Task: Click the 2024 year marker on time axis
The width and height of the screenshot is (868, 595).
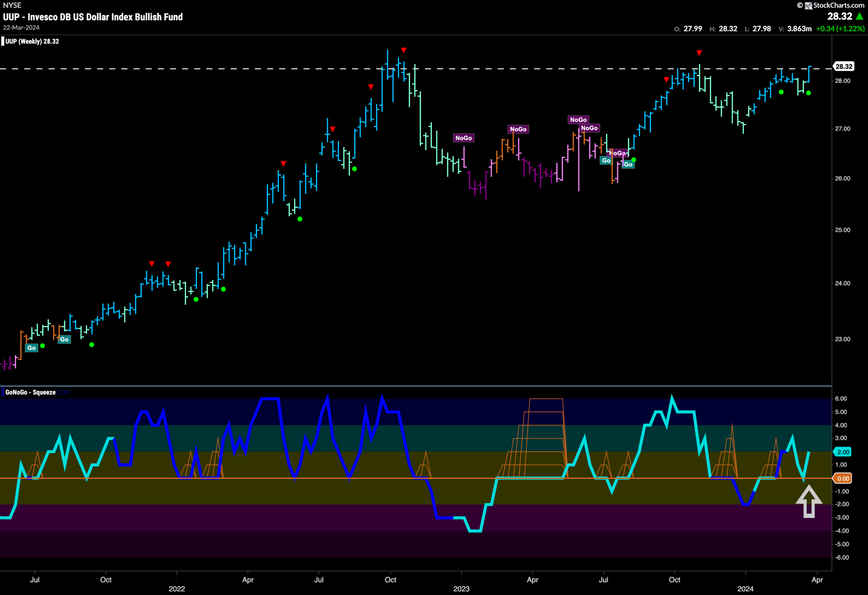Action: [745, 589]
